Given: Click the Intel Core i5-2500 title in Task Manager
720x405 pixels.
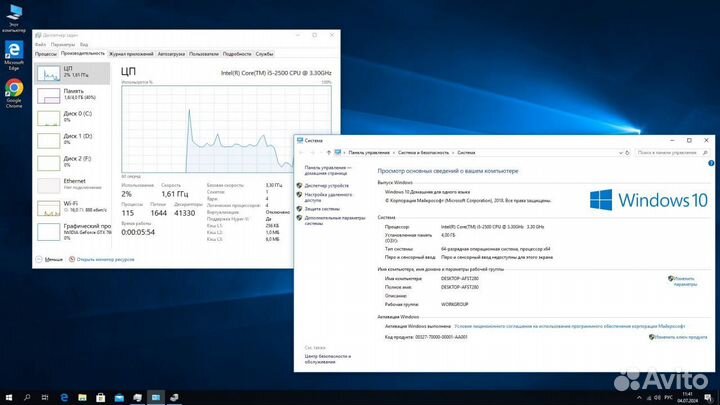Looking at the screenshot, I should [276, 73].
